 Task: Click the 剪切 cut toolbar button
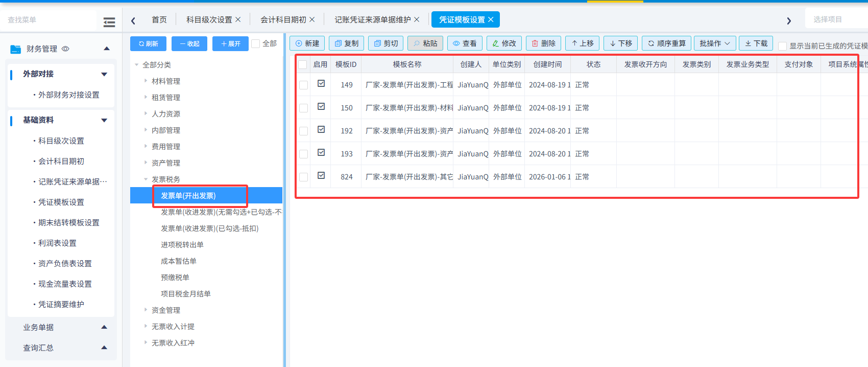(x=386, y=43)
